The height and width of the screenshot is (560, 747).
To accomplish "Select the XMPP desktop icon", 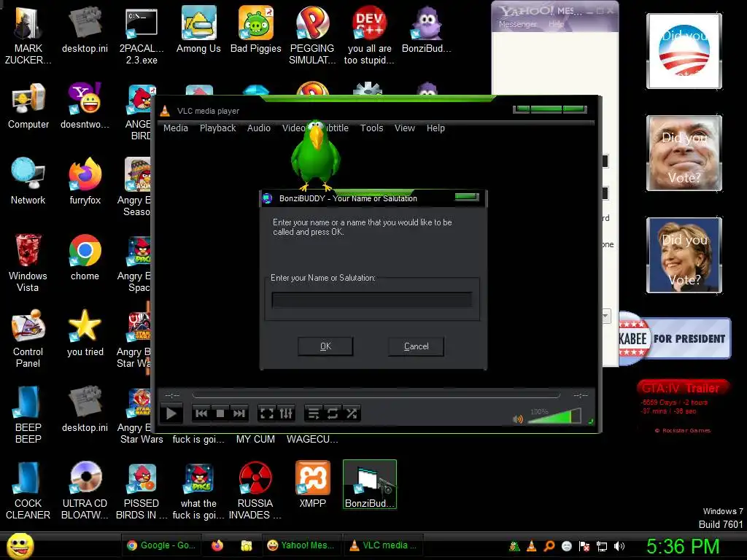I will point(312,485).
